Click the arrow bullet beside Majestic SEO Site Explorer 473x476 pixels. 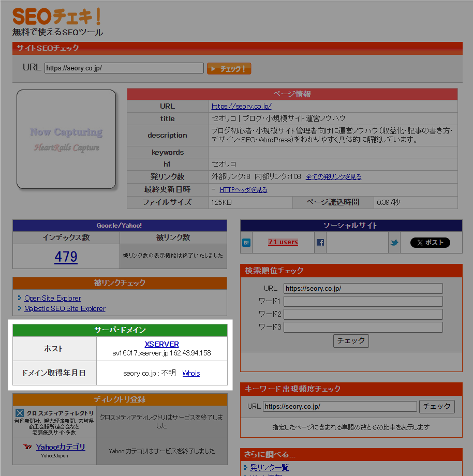[x=20, y=308]
